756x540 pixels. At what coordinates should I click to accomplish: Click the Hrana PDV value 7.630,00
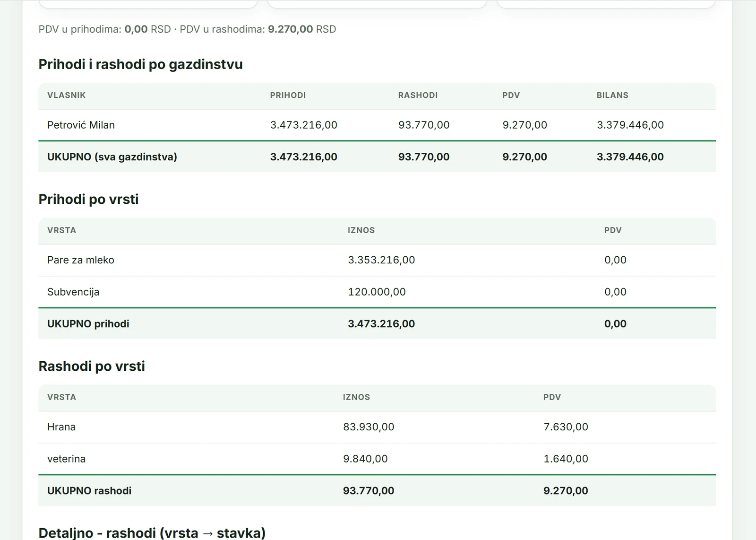point(566,427)
